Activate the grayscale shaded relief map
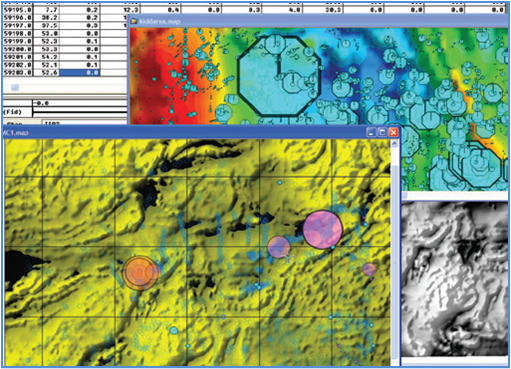 [454, 279]
